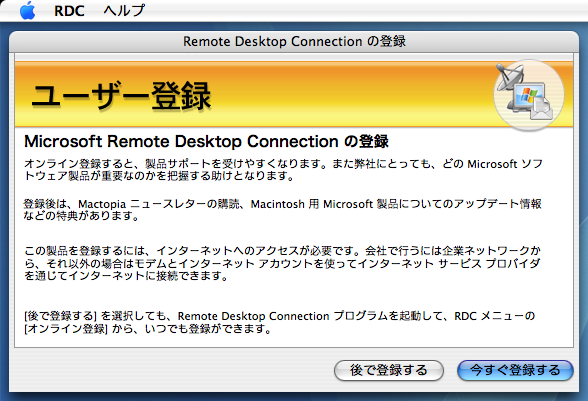Click the paragraph starting この製品を登録するには
The image size is (588, 401).
click(x=282, y=263)
